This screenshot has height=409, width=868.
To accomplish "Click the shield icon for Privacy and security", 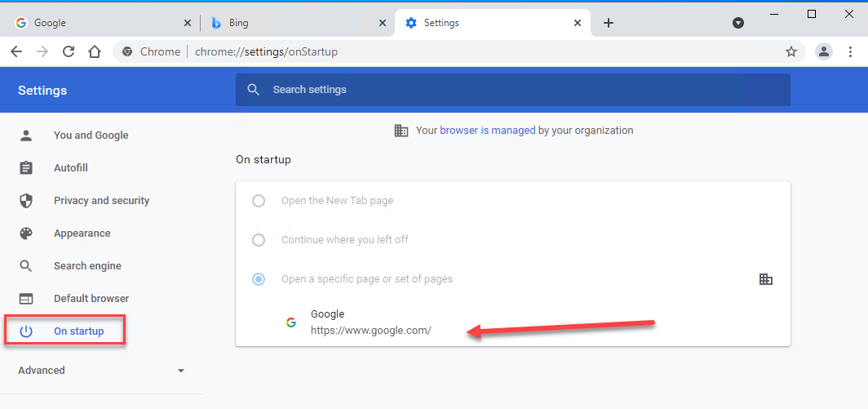I will click(26, 201).
